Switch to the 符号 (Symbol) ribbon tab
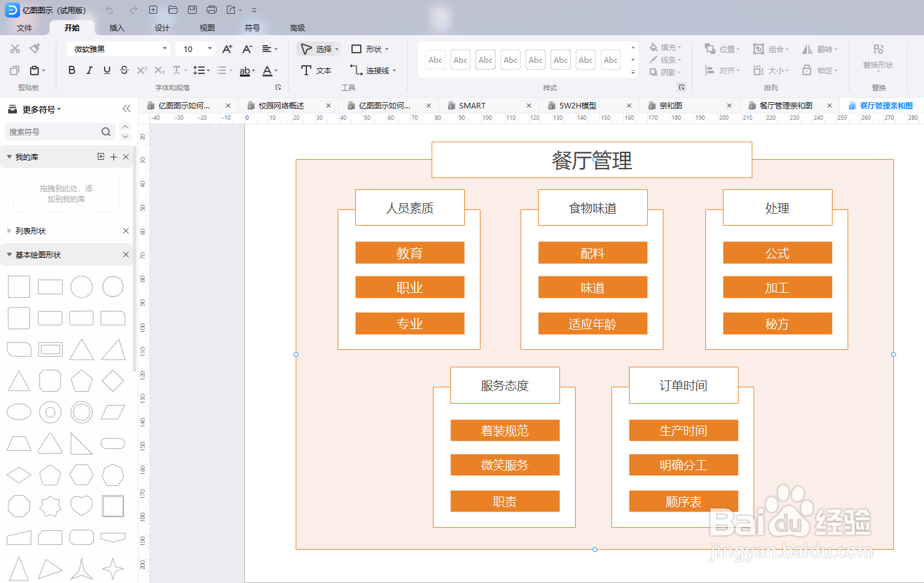This screenshot has width=924, height=583. (x=252, y=28)
